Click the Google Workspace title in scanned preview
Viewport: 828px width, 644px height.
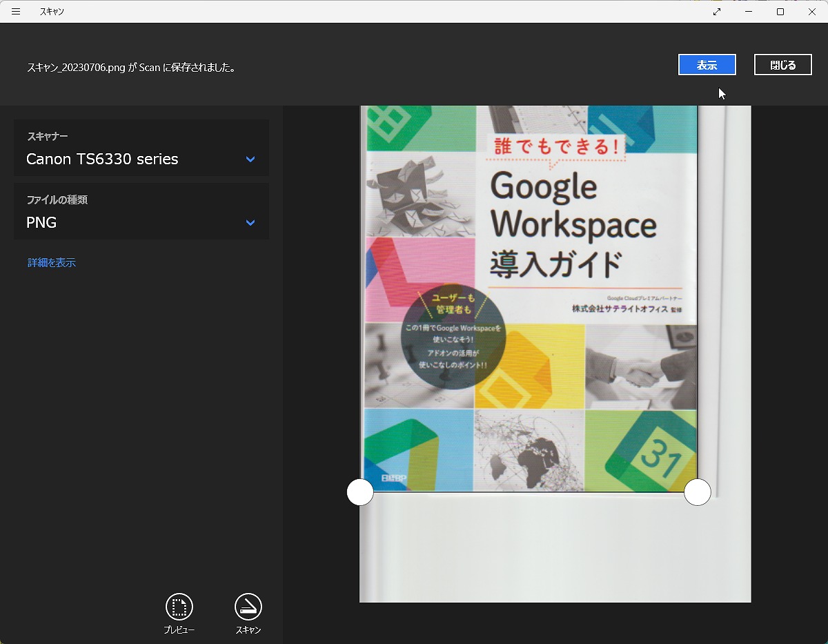coord(573,207)
